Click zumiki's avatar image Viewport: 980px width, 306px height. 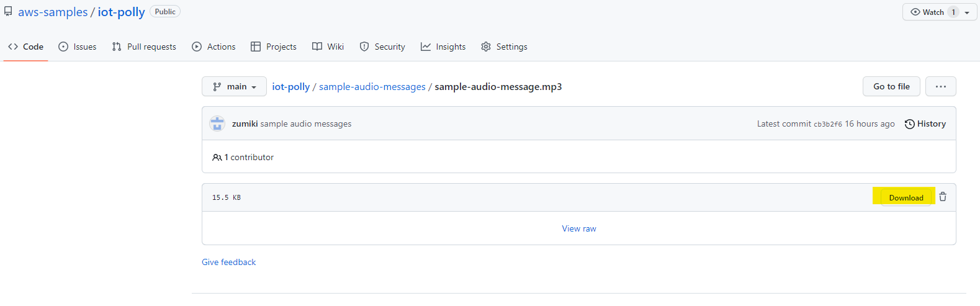point(217,124)
